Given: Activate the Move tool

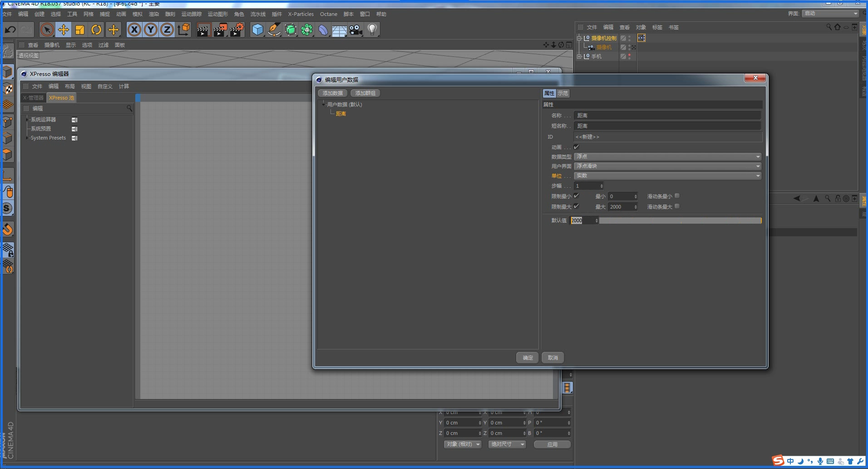Looking at the screenshot, I should coord(64,30).
